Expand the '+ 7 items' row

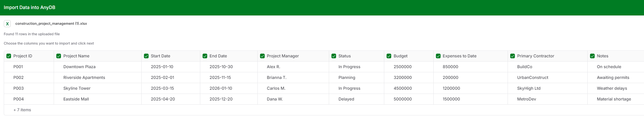[x=22, y=110]
